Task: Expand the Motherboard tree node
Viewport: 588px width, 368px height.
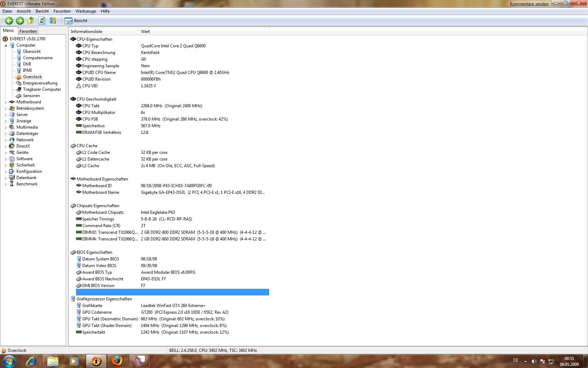Action: 6,102
